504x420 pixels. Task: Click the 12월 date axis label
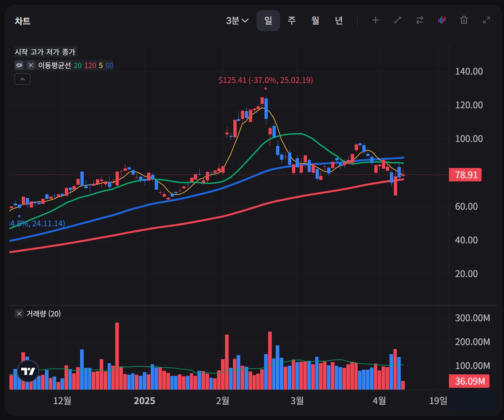click(x=62, y=401)
